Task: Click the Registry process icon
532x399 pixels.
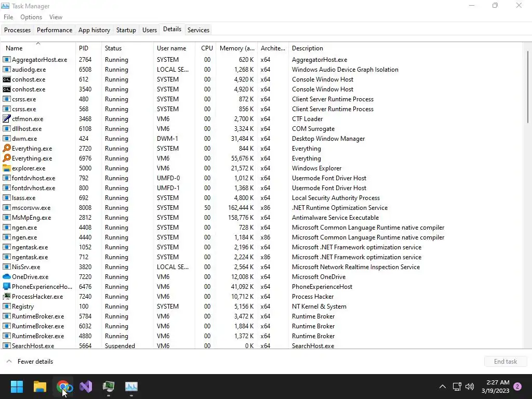Action: pos(6,306)
